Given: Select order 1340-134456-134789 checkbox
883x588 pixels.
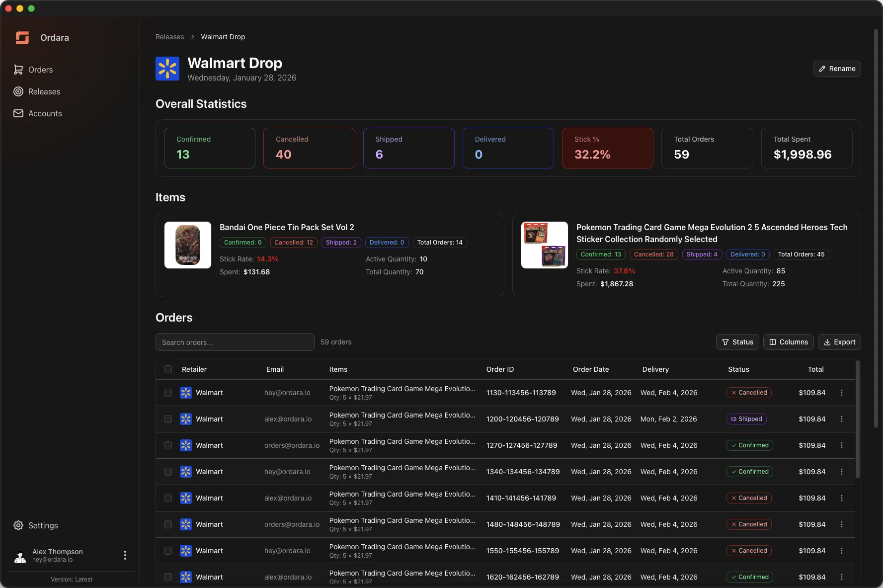Looking at the screenshot, I should coord(168,472).
